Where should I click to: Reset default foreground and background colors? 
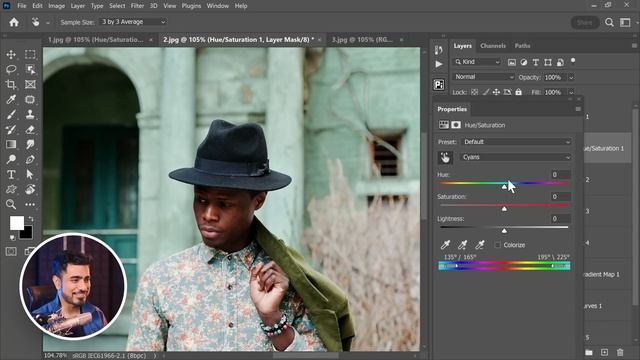point(12,237)
